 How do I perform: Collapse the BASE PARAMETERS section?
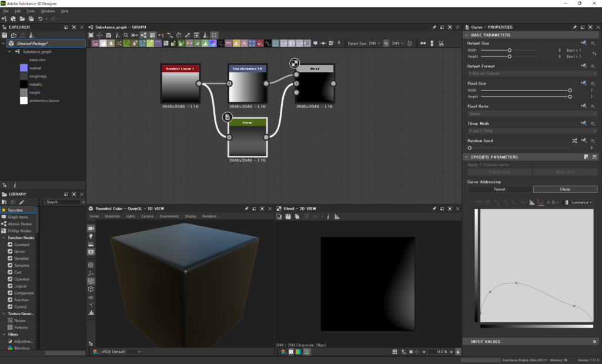pyautogui.click(x=466, y=35)
